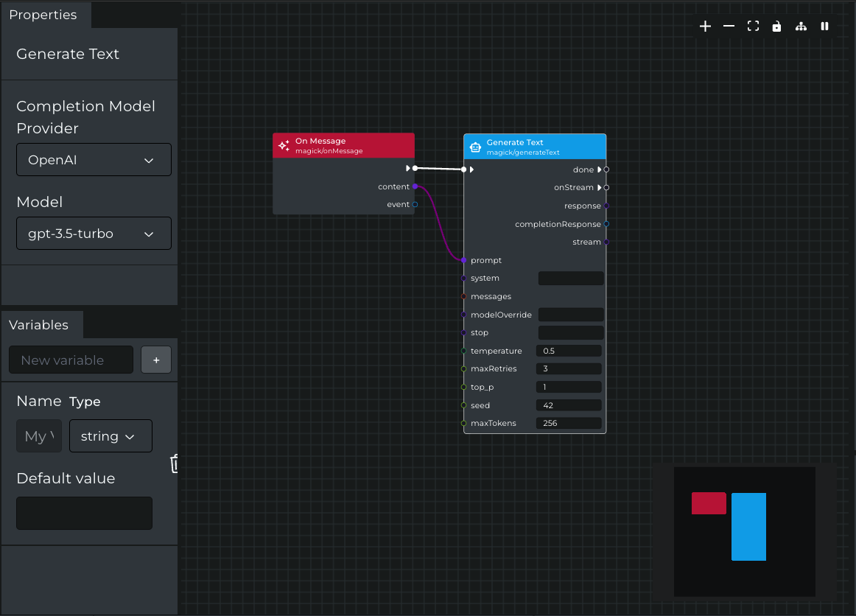This screenshot has height=616, width=856.
Task: Click the robot icon on Generate Text node
Action: tap(474, 147)
